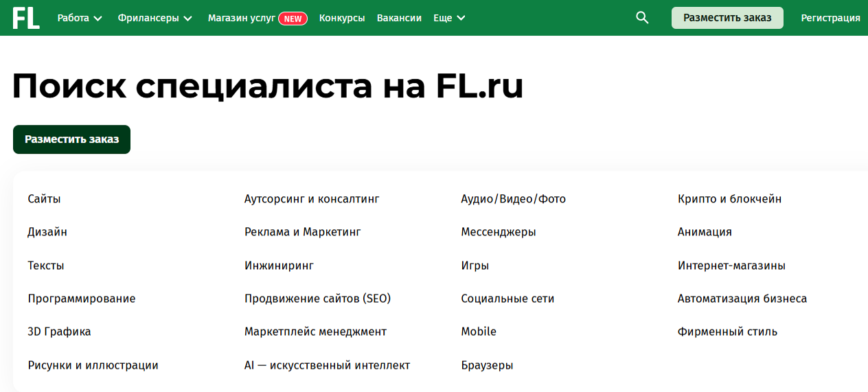This screenshot has height=392, width=868.
Task: Open the search magnifier icon
Action: click(642, 18)
